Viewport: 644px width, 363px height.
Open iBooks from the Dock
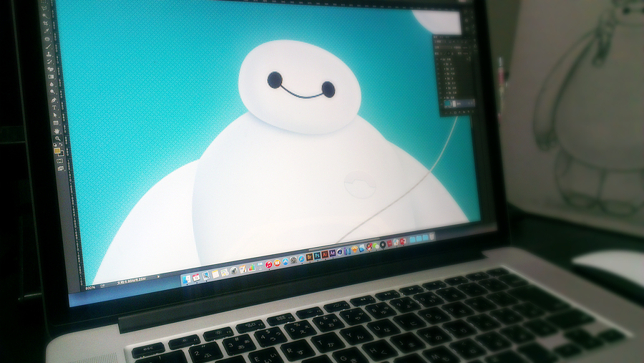tap(277, 263)
